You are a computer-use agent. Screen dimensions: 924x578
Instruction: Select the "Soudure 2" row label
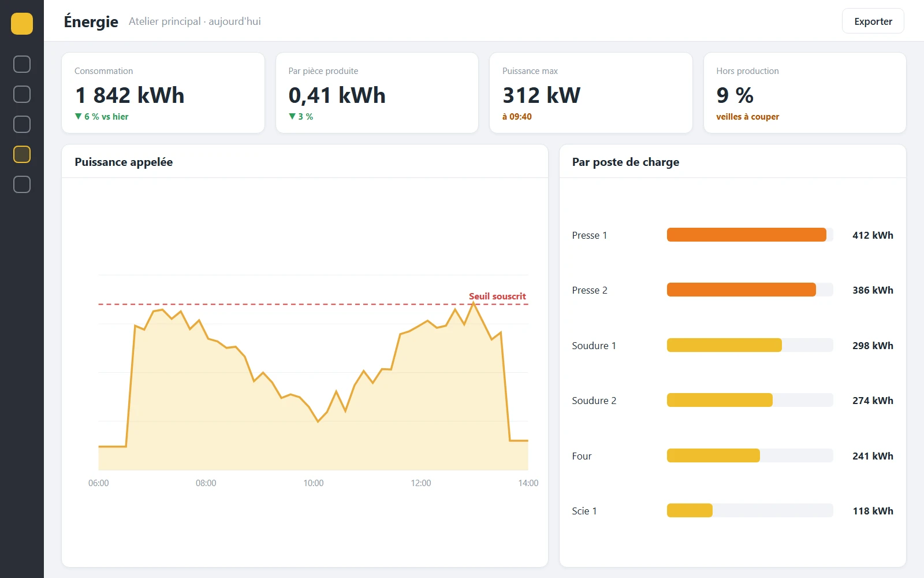pyautogui.click(x=594, y=401)
